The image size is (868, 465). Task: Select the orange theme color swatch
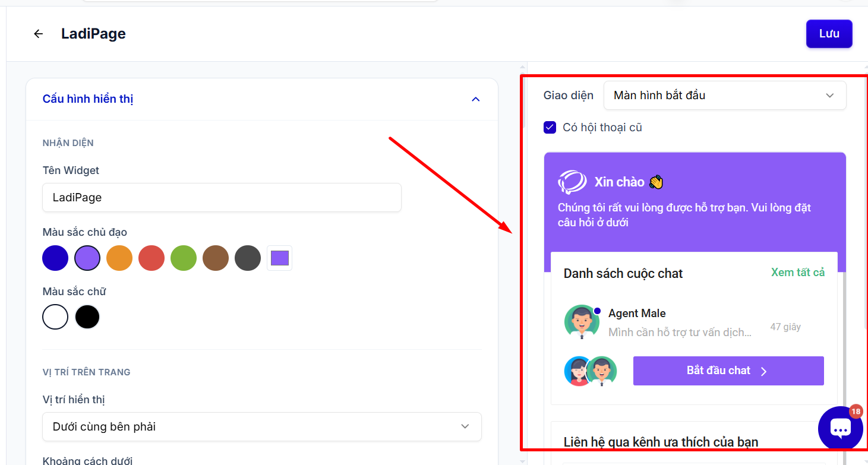point(119,258)
